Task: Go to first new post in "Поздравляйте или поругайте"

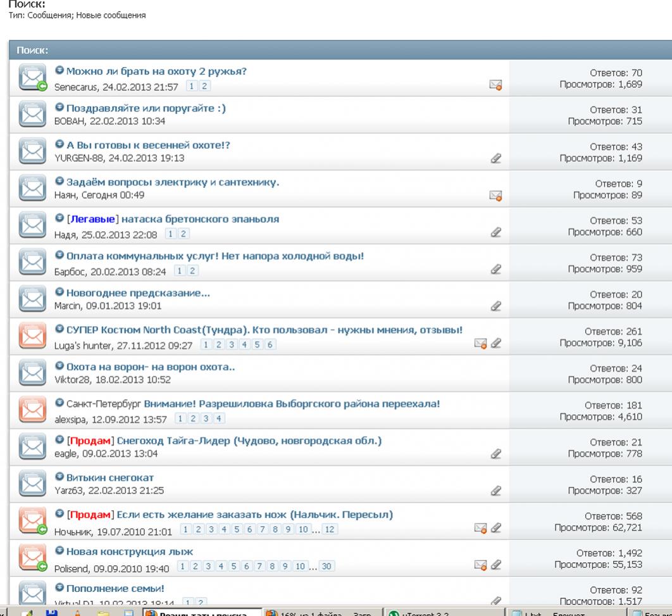Action: pyautogui.click(x=59, y=108)
